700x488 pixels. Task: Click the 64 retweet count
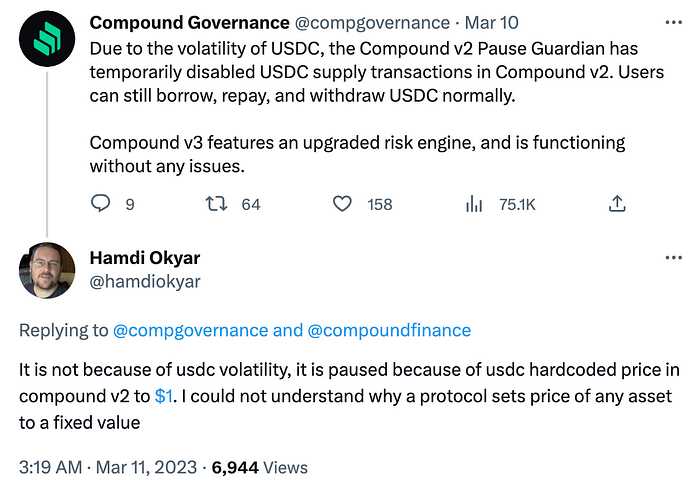[x=250, y=204]
